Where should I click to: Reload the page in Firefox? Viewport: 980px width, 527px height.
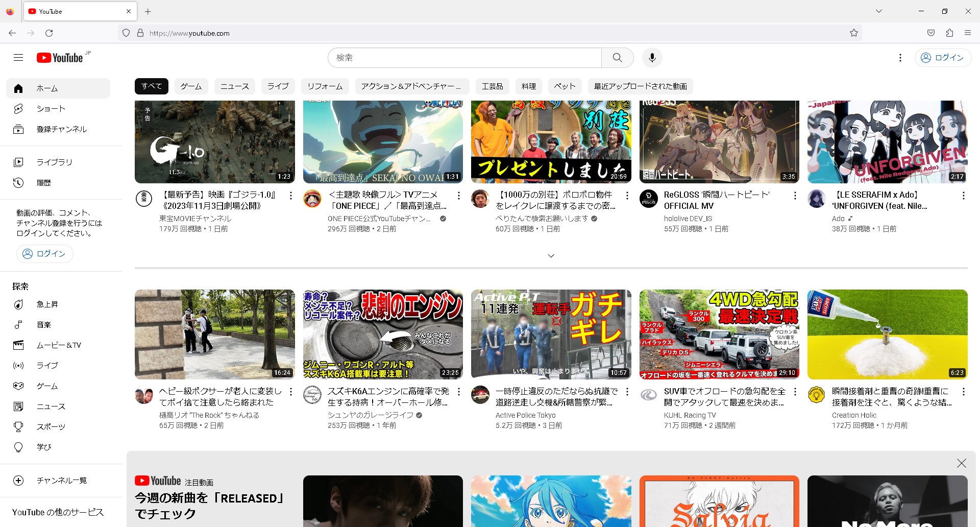click(x=49, y=33)
